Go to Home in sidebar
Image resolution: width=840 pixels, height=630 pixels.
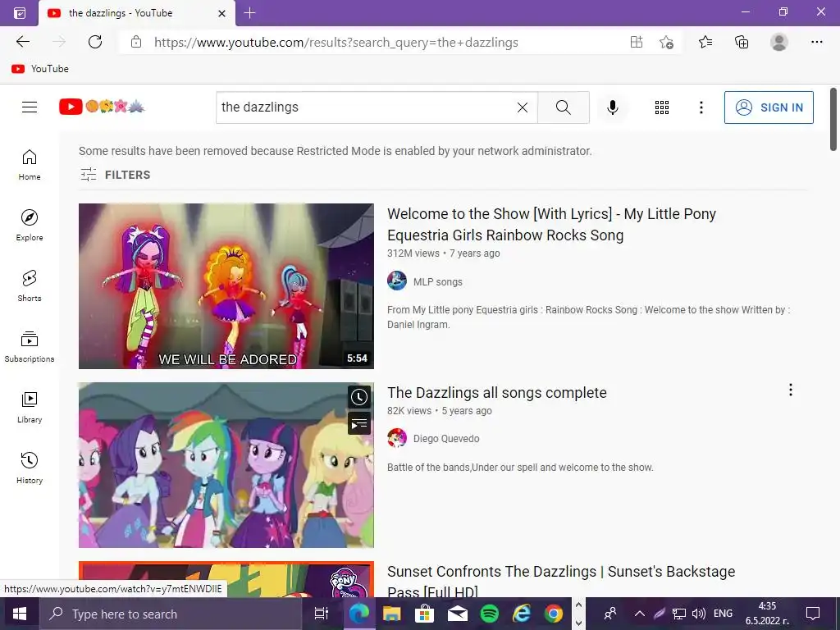[30, 165]
